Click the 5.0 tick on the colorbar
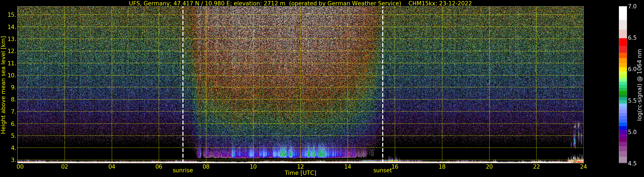Viewport: 644px width, 177px height. [632, 132]
